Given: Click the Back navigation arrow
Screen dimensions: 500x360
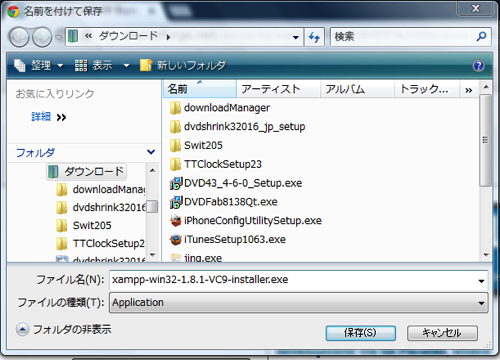Looking at the screenshot, I should pos(19,37).
